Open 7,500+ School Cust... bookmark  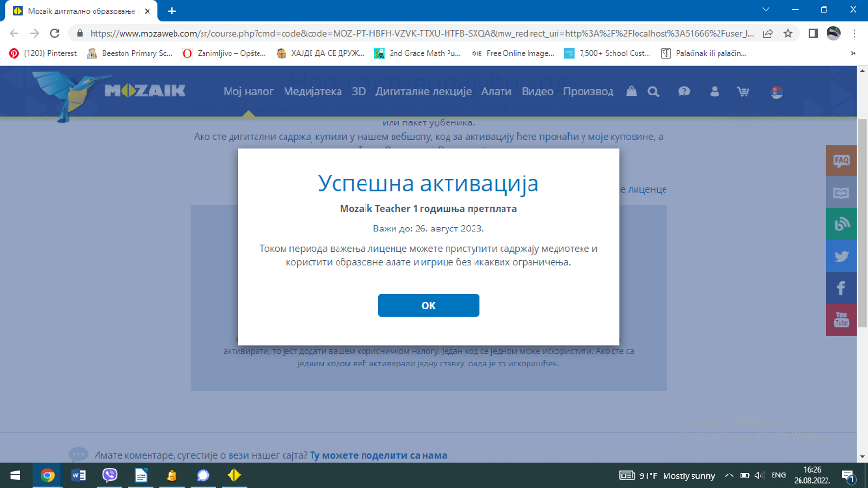coord(608,53)
